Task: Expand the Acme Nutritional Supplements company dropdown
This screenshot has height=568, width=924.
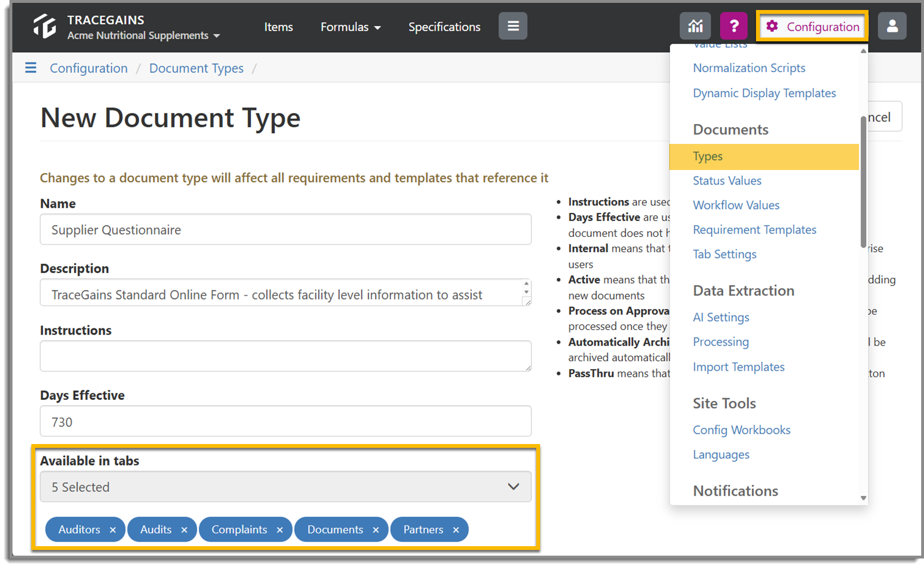Action: [x=144, y=36]
